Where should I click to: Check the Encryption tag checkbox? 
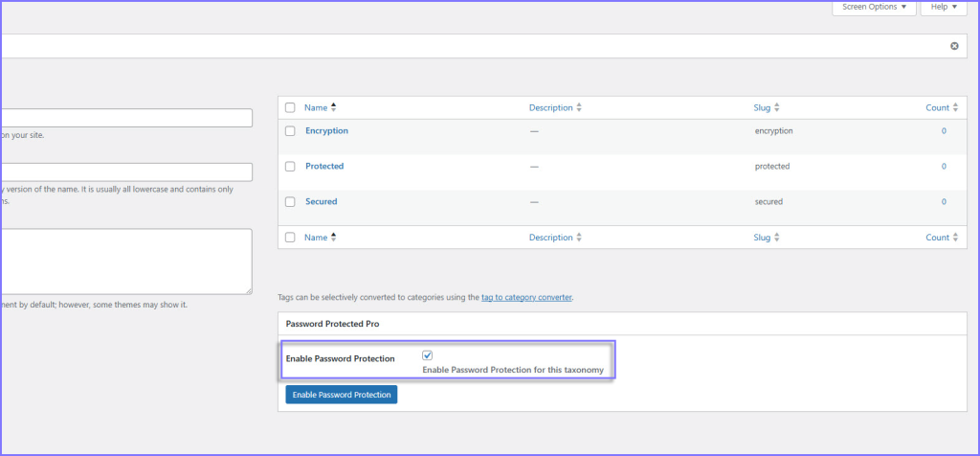(290, 130)
